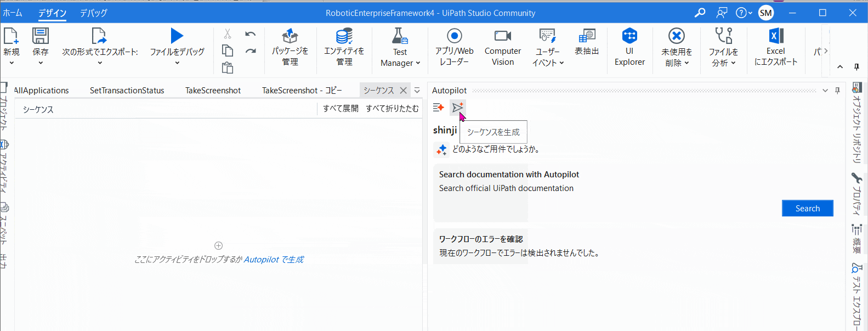Open the Snippets (スニペット) side panel
The image size is (868, 331).
(4, 223)
